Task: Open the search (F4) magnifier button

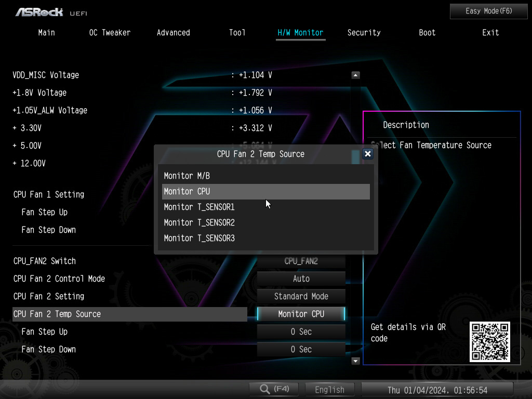Action: click(274, 389)
